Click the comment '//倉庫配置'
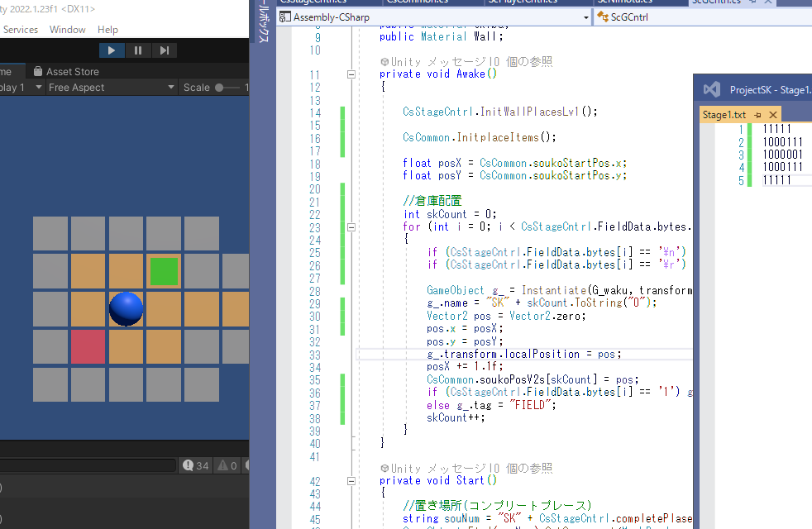This screenshot has height=529, width=812. click(432, 201)
